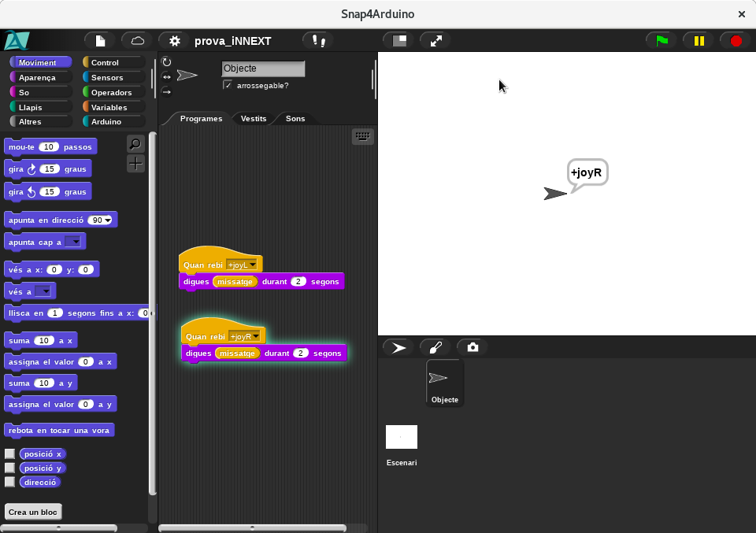Switch to the Programes tab

click(201, 119)
